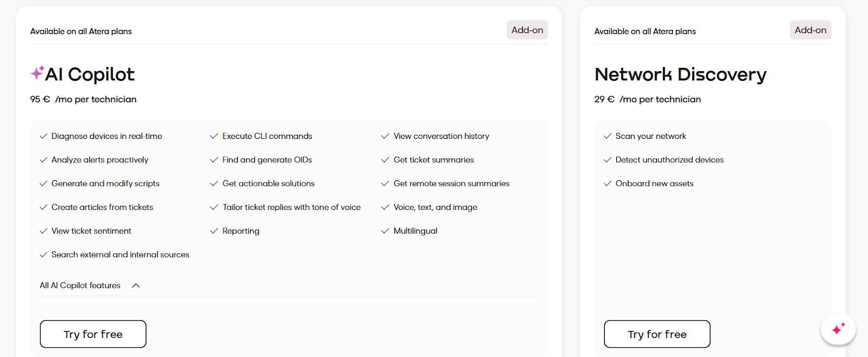Screen dimensions: 868x357
Task: Try AI Copilot for free
Action: click(93, 334)
